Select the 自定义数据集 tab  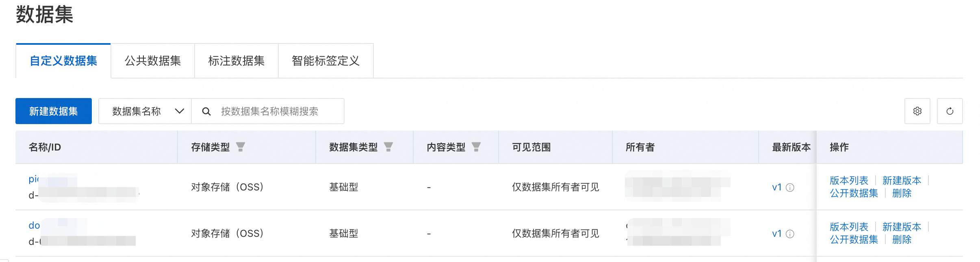pyautogui.click(x=63, y=61)
